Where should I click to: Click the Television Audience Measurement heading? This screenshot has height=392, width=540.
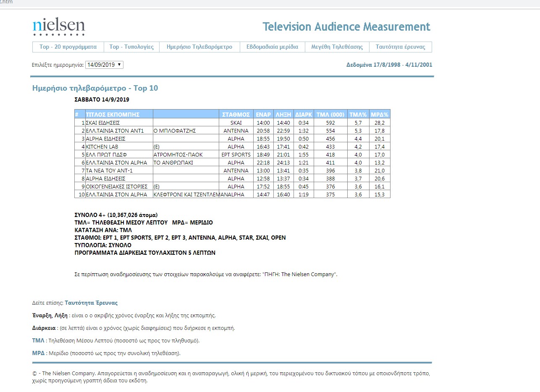pyautogui.click(x=346, y=27)
